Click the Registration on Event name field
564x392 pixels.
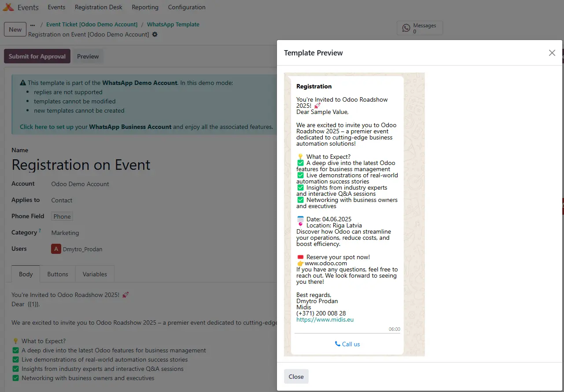point(81,165)
